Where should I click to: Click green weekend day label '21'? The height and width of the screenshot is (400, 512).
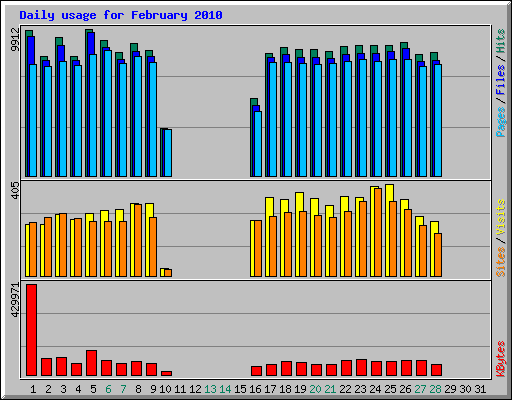pyautogui.click(x=330, y=389)
